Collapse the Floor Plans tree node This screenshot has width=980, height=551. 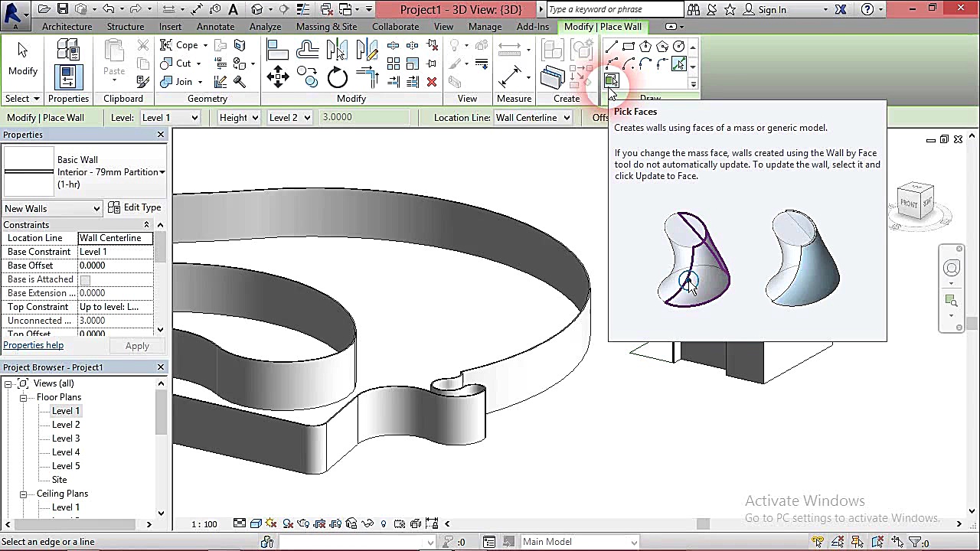(x=24, y=397)
